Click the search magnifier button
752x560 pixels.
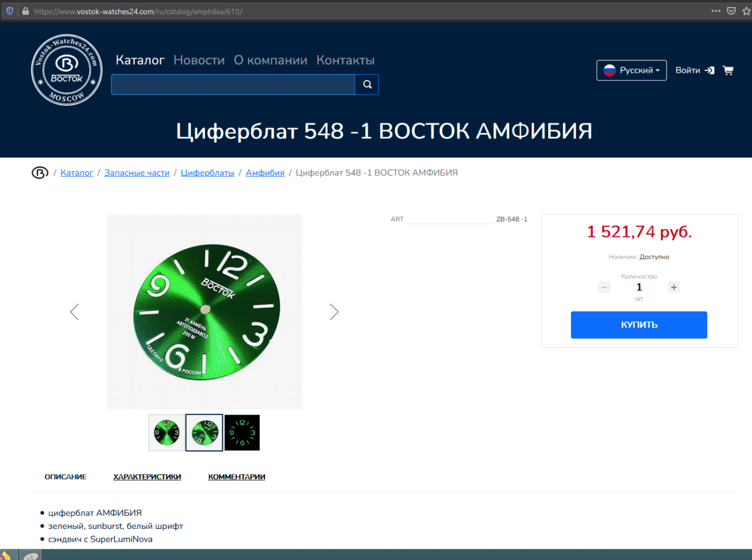367,85
